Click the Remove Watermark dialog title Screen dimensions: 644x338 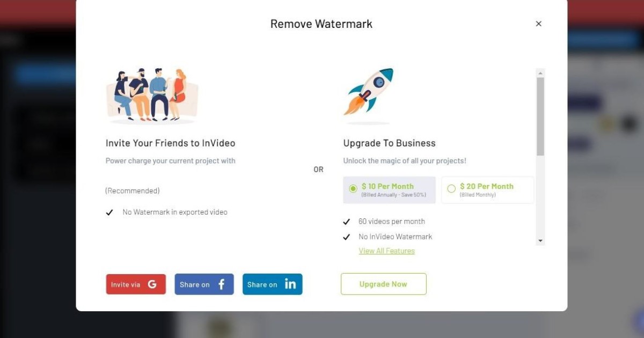coord(321,24)
